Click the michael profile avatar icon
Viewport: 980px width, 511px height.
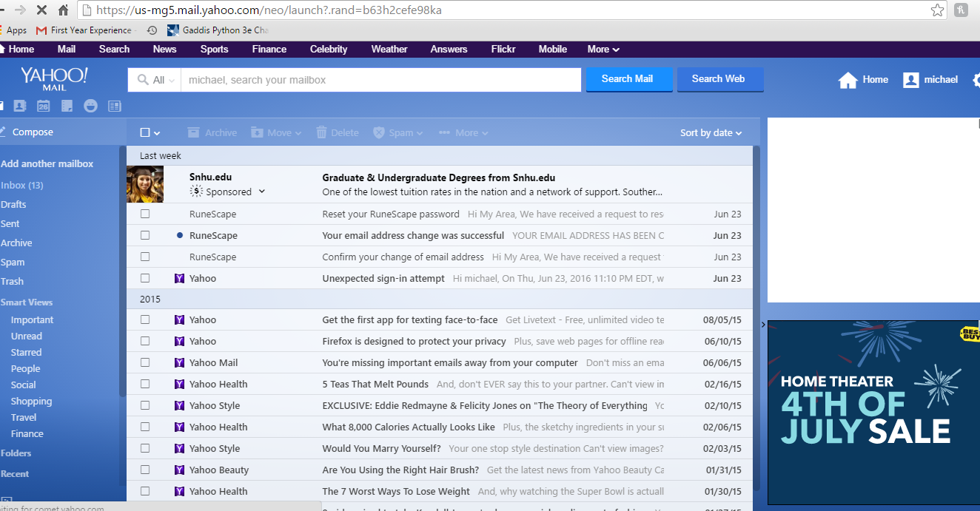click(x=911, y=80)
